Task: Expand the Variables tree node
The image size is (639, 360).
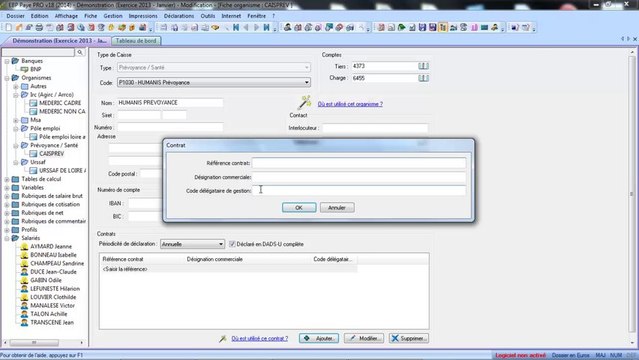Action: (7, 188)
